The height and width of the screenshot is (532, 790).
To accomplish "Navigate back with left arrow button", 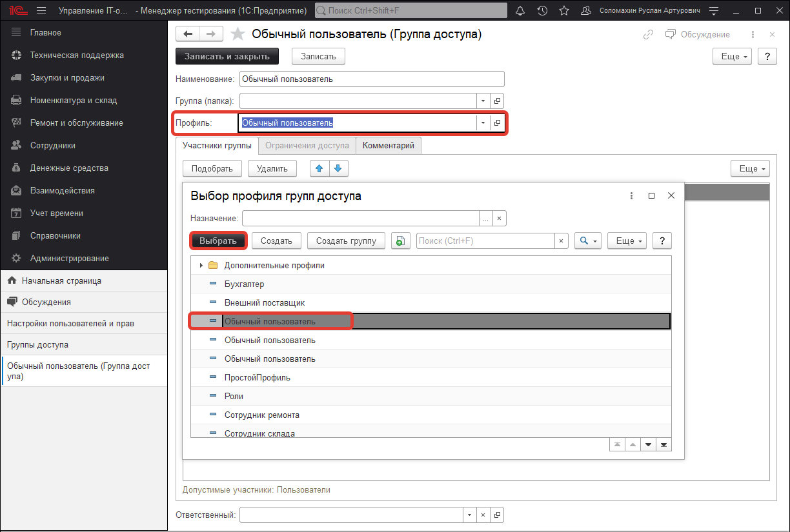I will tap(188, 34).
